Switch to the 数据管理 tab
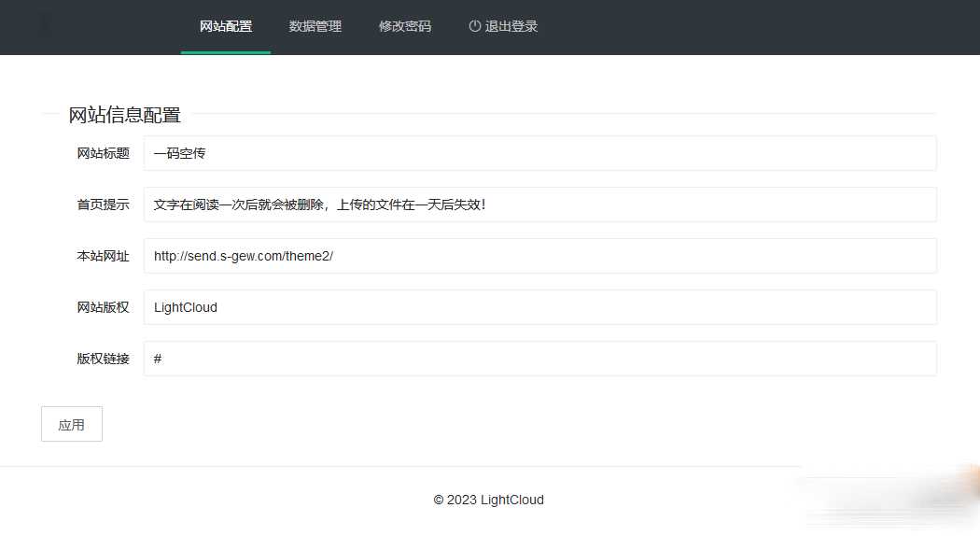 pos(315,27)
